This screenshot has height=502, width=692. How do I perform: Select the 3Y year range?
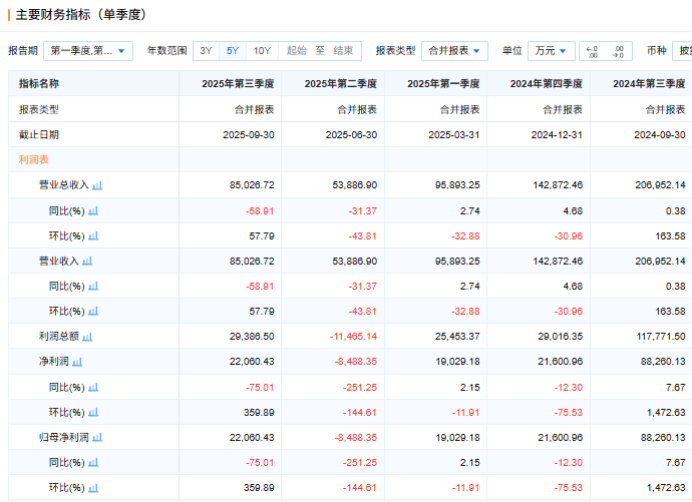pos(206,50)
